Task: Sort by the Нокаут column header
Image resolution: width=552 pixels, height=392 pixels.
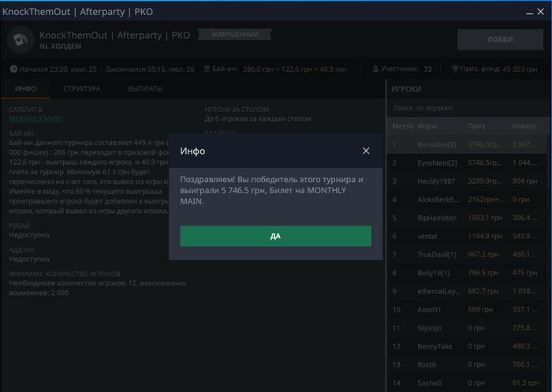Action: 524,125
